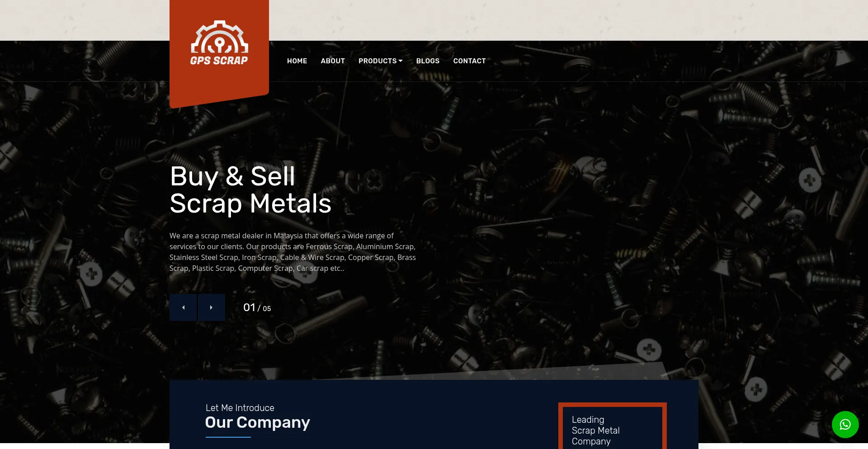This screenshot has height=449, width=868.
Task: Click the Leading Scrap Metal Company box
Action: (x=613, y=426)
